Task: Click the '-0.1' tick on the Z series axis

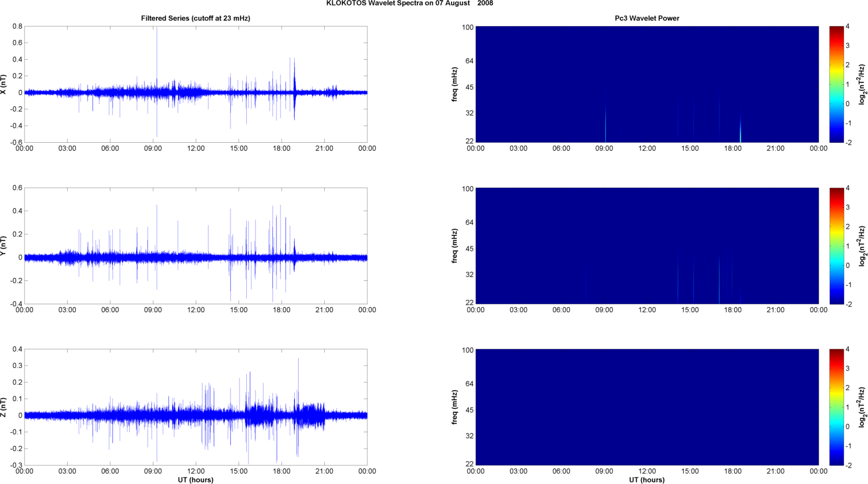Action: (x=16, y=432)
